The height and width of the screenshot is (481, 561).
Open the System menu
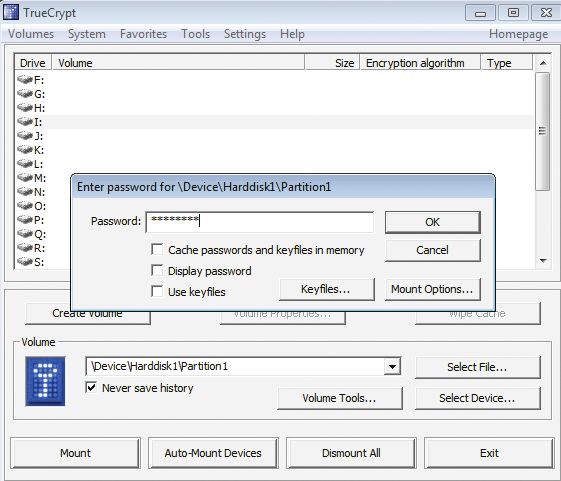[87, 34]
